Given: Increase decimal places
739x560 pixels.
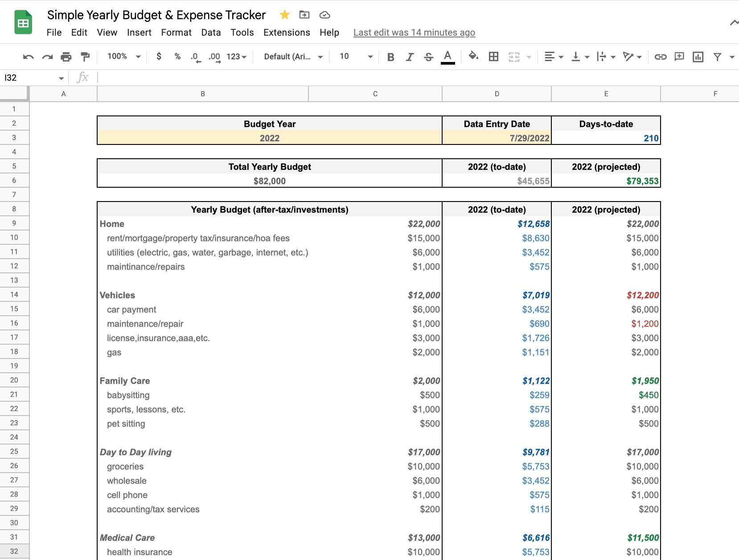Looking at the screenshot, I should 215,57.
